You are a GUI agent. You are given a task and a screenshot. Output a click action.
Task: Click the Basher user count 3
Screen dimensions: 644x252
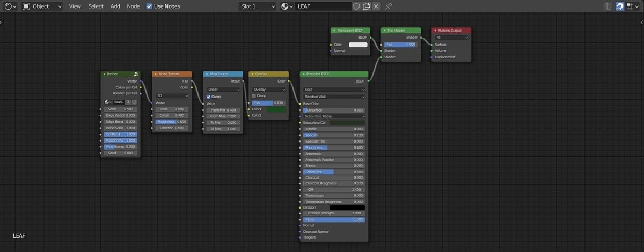click(128, 102)
